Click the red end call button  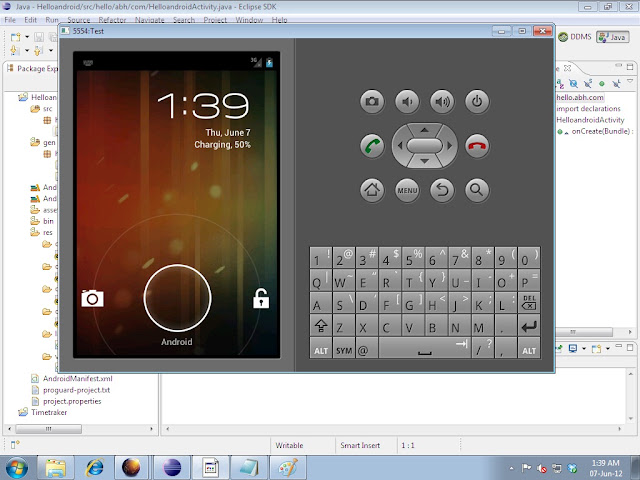coord(477,146)
